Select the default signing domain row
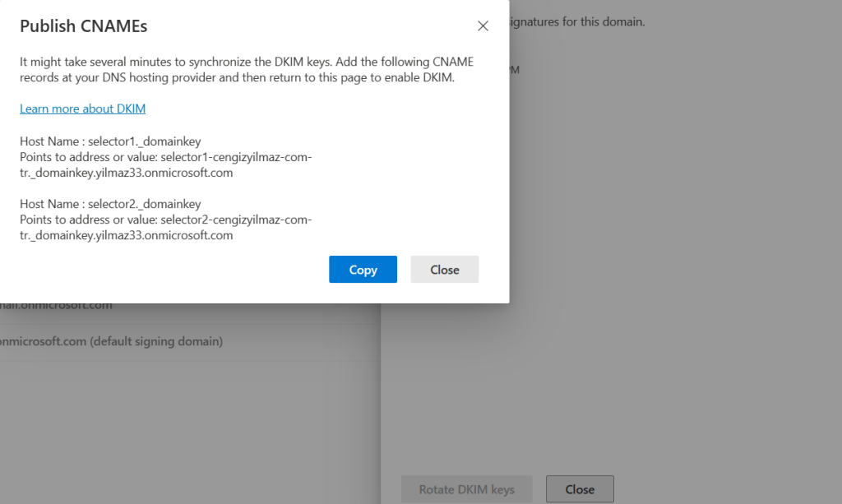The height and width of the screenshot is (504, 842). point(111,341)
